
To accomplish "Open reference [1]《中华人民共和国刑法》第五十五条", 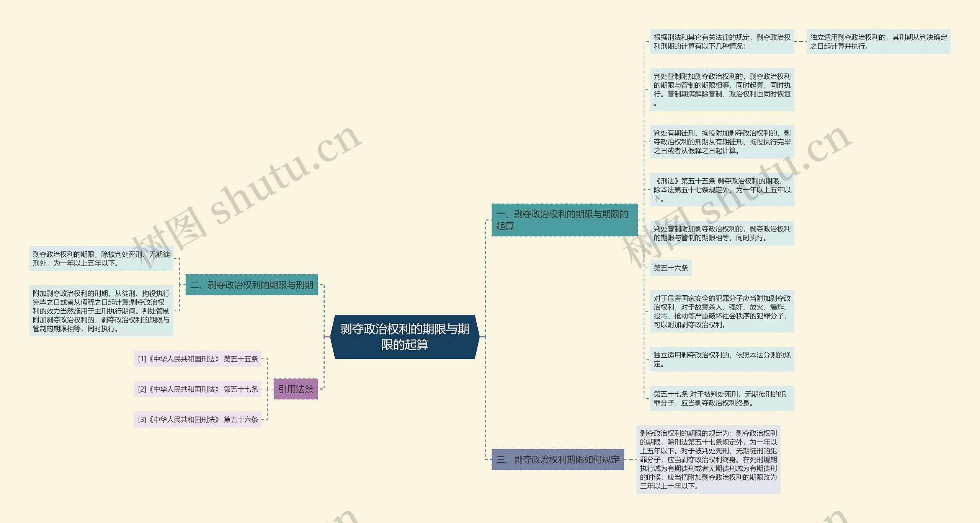I will [198, 359].
